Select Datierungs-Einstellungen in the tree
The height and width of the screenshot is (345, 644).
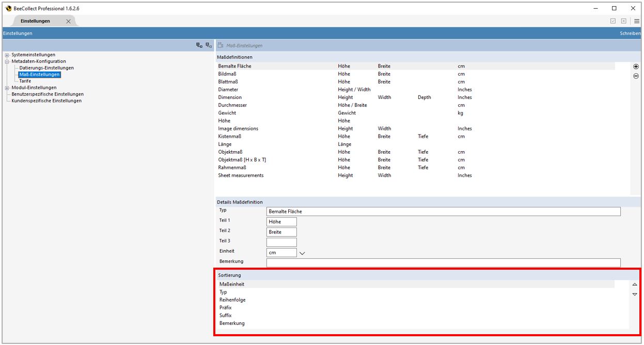pyautogui.click(x=46, y=68)
